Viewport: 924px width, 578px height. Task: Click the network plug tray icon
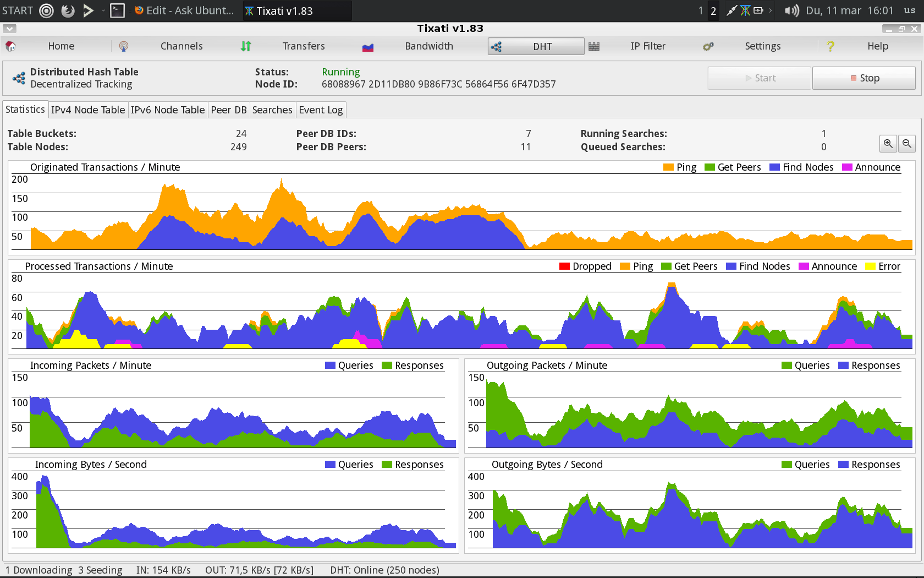(732, 10)
